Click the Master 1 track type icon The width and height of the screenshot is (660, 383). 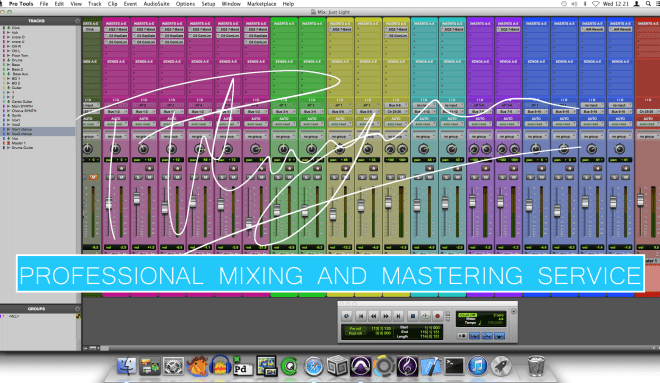[8, 143]
